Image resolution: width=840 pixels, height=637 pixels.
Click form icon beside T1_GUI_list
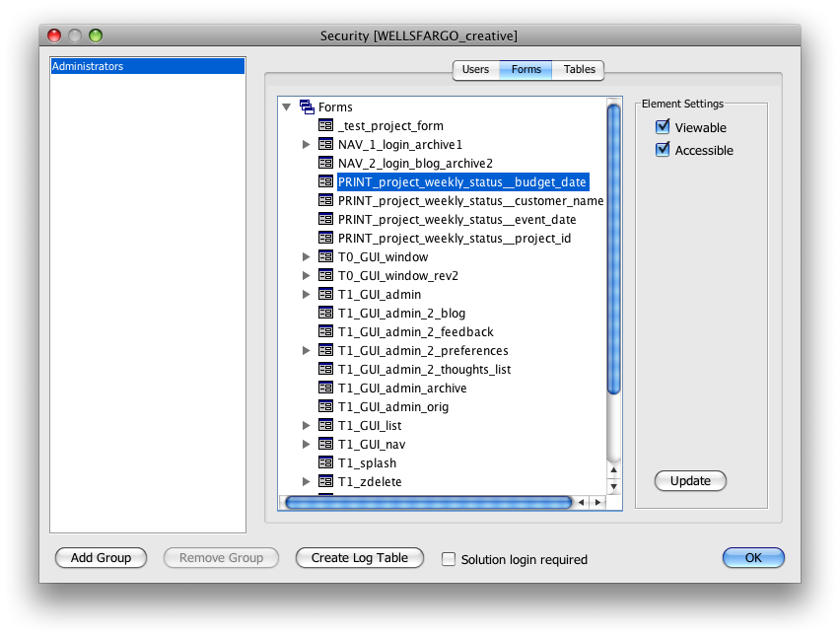pyautogui.click(x=325, y=425)
